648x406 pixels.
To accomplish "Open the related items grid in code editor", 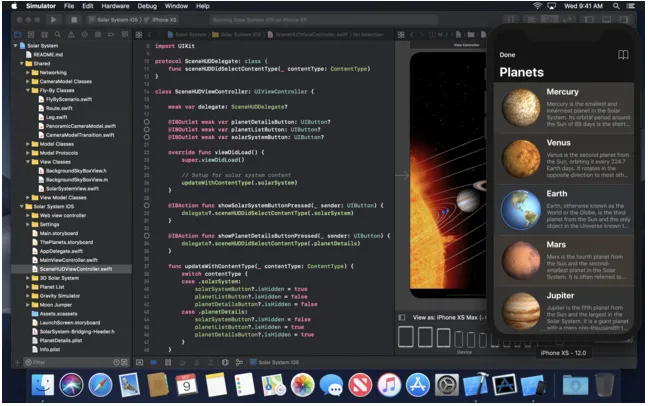I will [x=139, y=35].
